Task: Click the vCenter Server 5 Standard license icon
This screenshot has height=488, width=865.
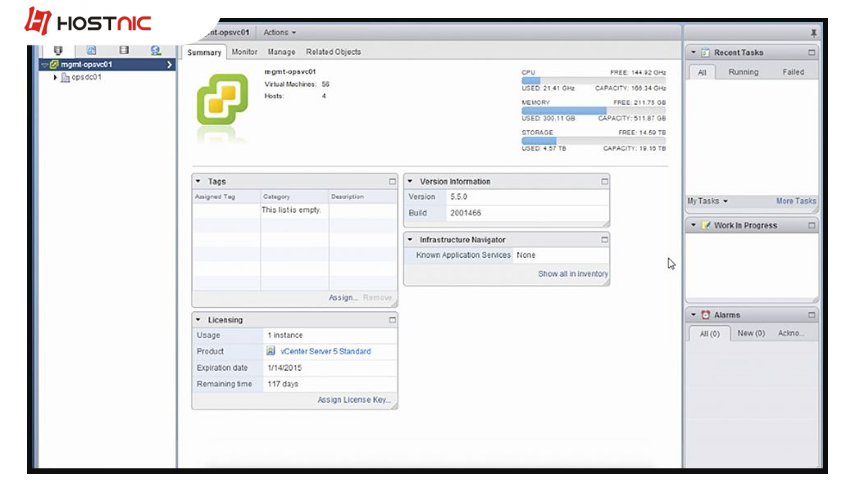Action: pos(271,351)
